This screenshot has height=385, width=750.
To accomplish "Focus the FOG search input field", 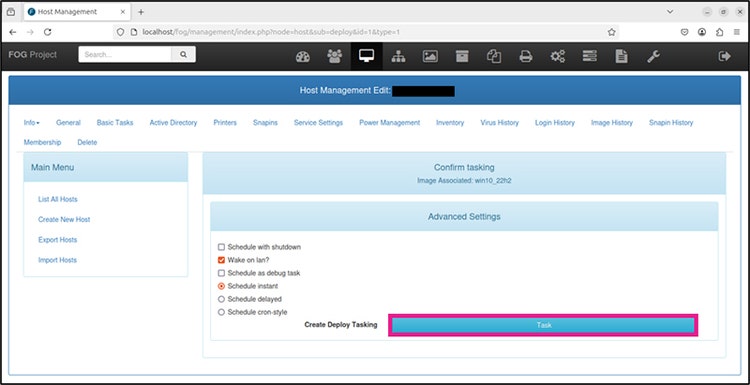I will click(125, 55).
